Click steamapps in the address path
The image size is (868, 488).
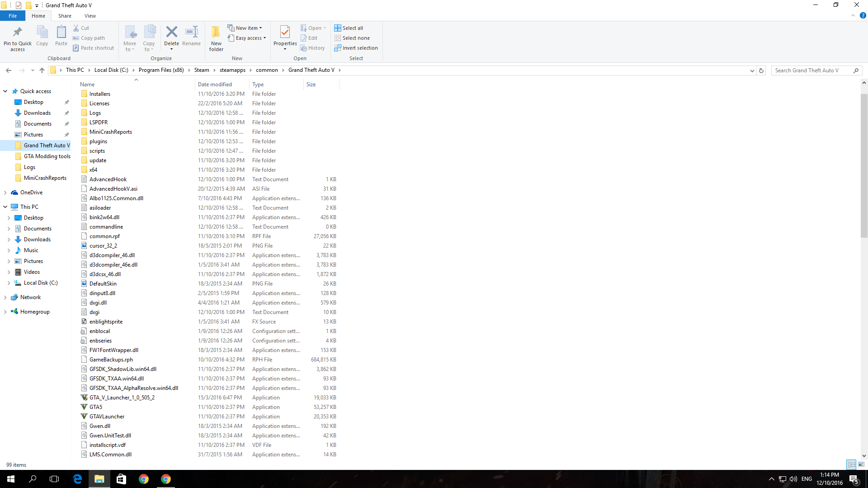click(x=232, y=70)
